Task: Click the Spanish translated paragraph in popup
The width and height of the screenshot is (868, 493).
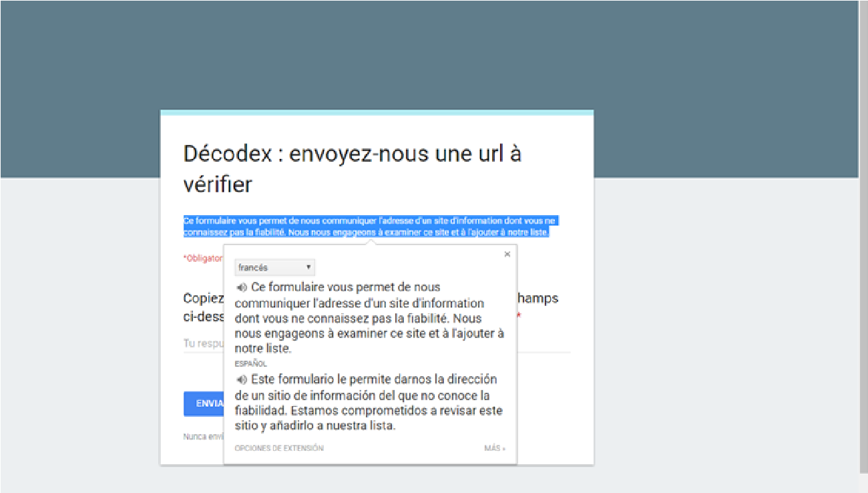Action: (x=369, y=402)
